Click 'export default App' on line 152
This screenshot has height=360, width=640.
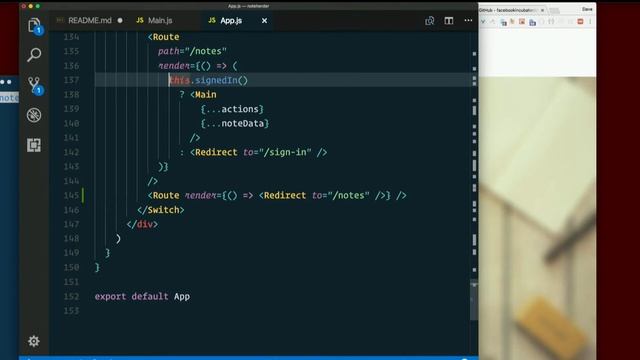pos(142,296)
